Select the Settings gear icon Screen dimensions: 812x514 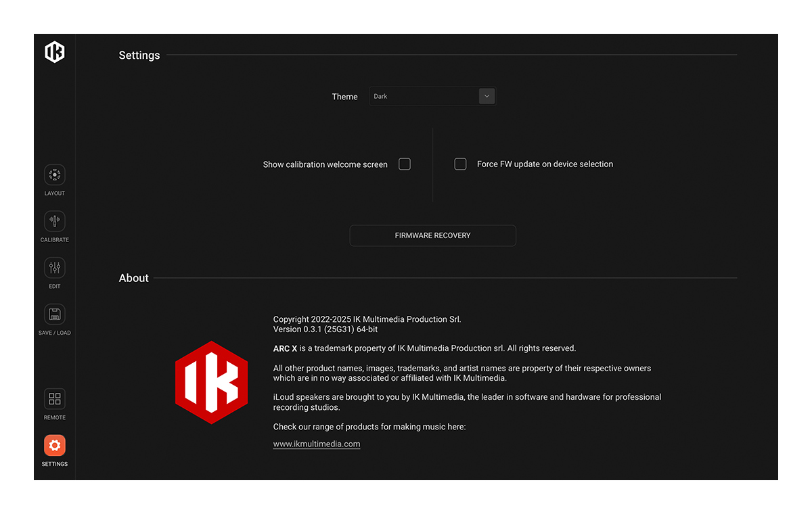pos(55,446)
